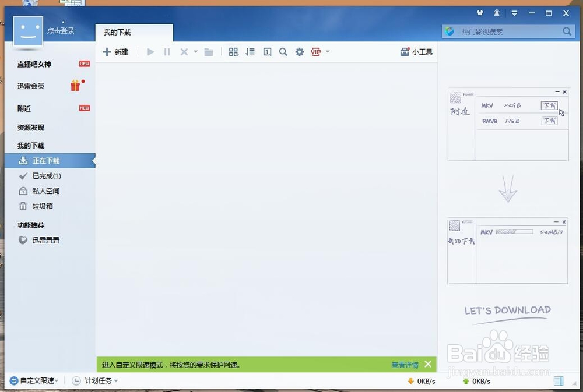This screenshot has width=583, height=392.
Task: Click the download speed 0KB/s indicator
Action: [x=422, y=382]
